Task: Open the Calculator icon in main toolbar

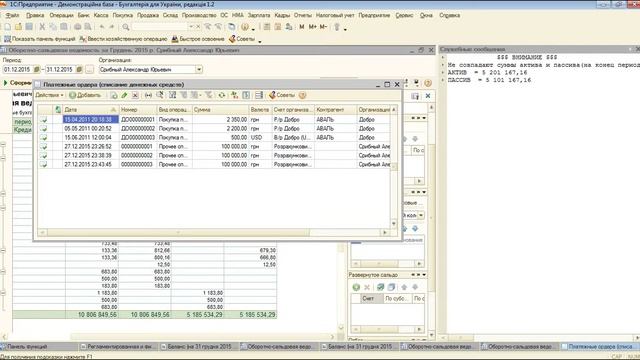Action: pyautogui.click(x=267, y=27)
